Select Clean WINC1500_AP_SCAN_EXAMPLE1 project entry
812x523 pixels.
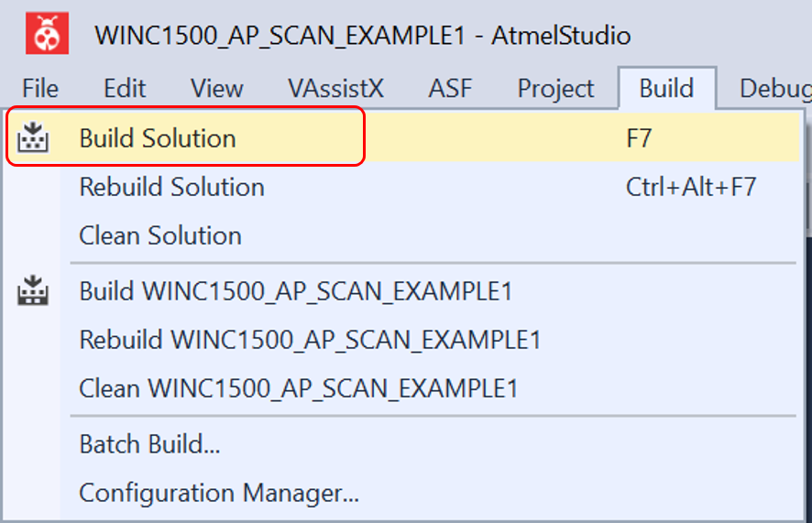pos(299,388)
